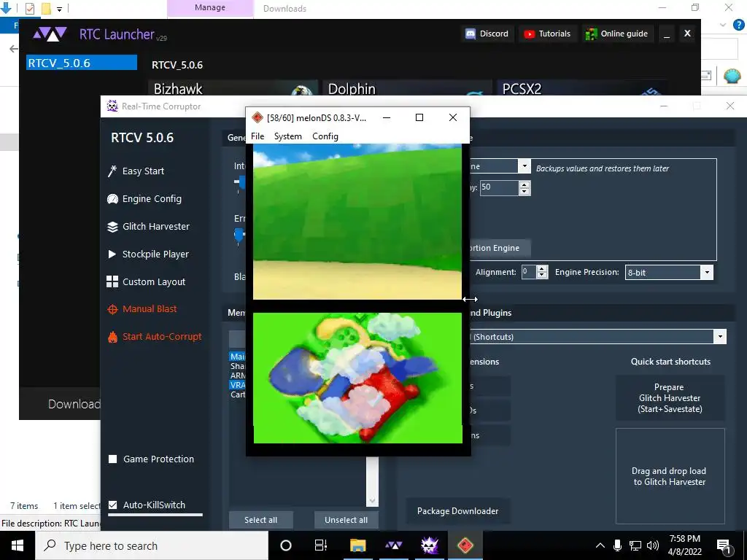Click Prepare Glitch Harvester shortcut

coord(670,398)
